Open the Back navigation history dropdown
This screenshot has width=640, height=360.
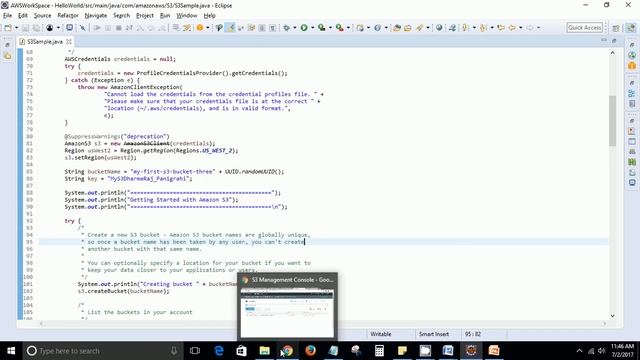pos(520,28)
